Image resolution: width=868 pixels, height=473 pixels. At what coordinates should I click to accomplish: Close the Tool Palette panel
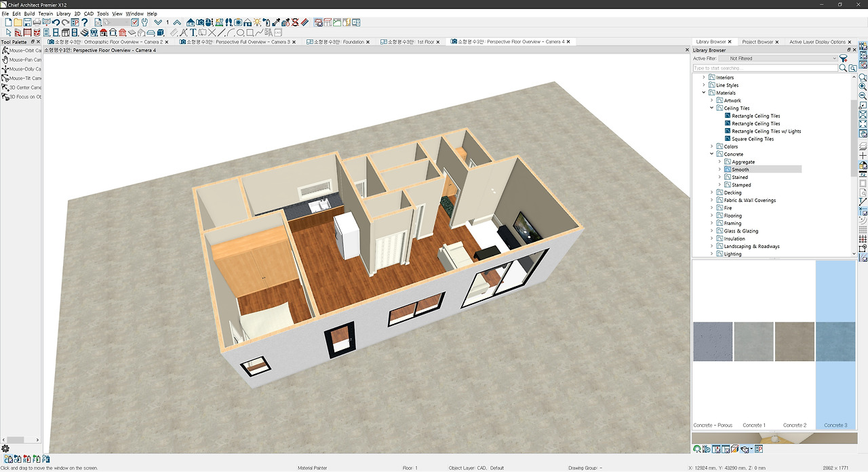(39, 42)
